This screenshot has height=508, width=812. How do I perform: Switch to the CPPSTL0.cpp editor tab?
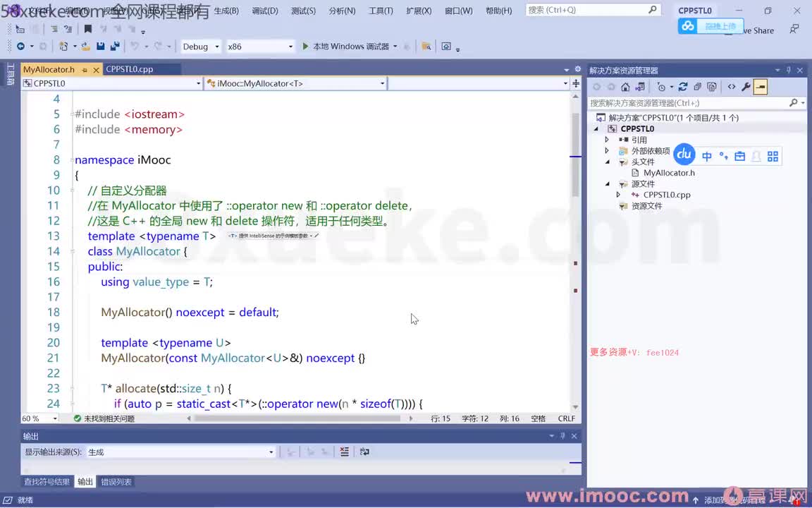click(130, 69)
